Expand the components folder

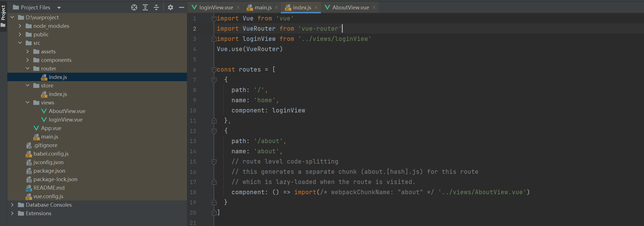click(x=28, y=60)
